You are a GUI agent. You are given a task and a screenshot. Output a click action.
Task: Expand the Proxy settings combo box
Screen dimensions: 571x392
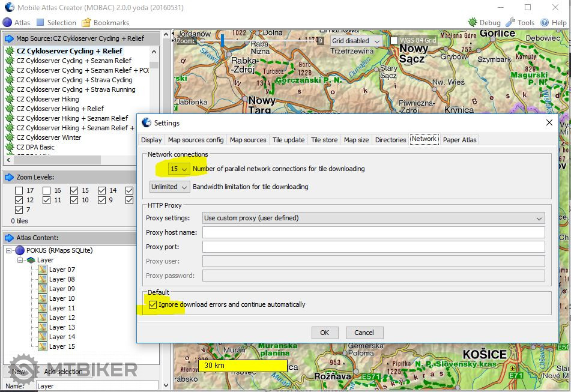[x=373, y=219]
